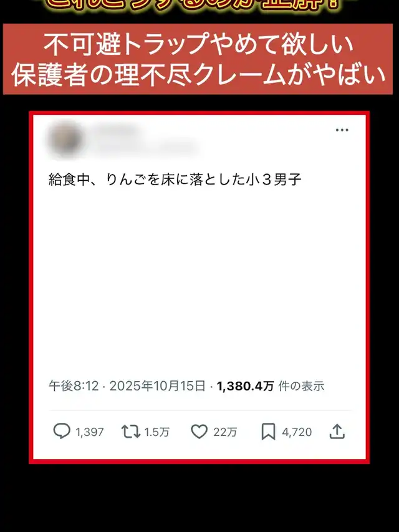Tap the yellow title text at top
This screenshot has height=532, width=399.
192,6
